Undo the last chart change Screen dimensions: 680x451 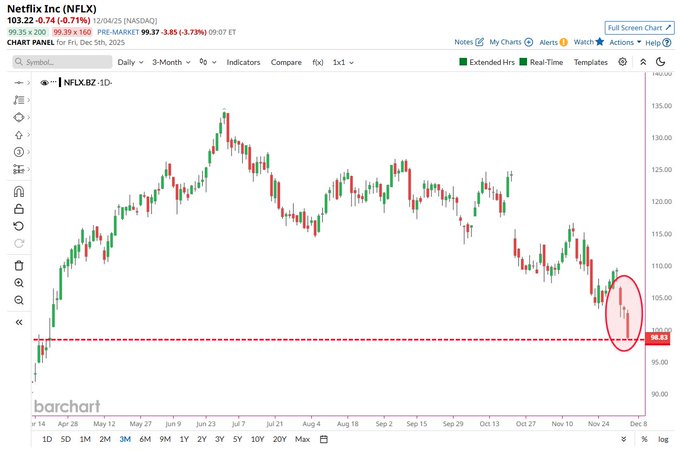19,226
